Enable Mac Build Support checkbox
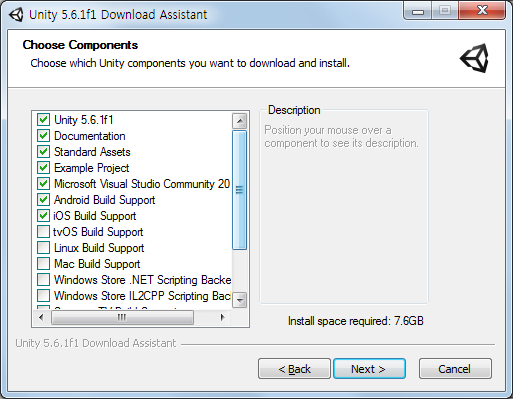This screenshot has width=513, height=399. [x=43, y=263]
